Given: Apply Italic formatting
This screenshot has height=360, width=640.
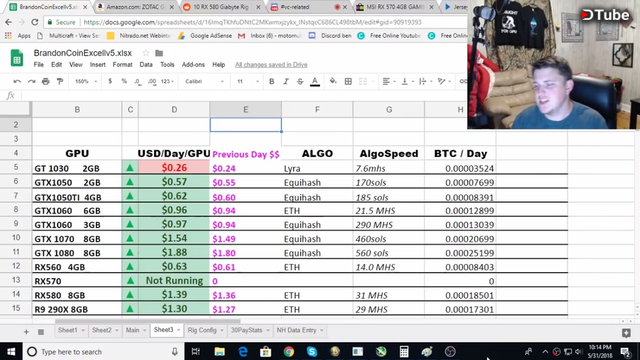Looking at the screenshot, I should [x=286, y=82].
